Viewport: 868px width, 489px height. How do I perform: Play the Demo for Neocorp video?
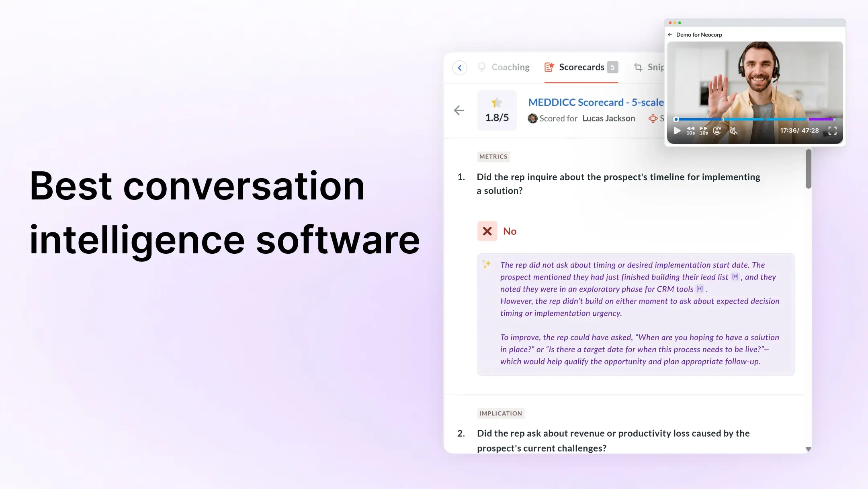click(677, 131)
